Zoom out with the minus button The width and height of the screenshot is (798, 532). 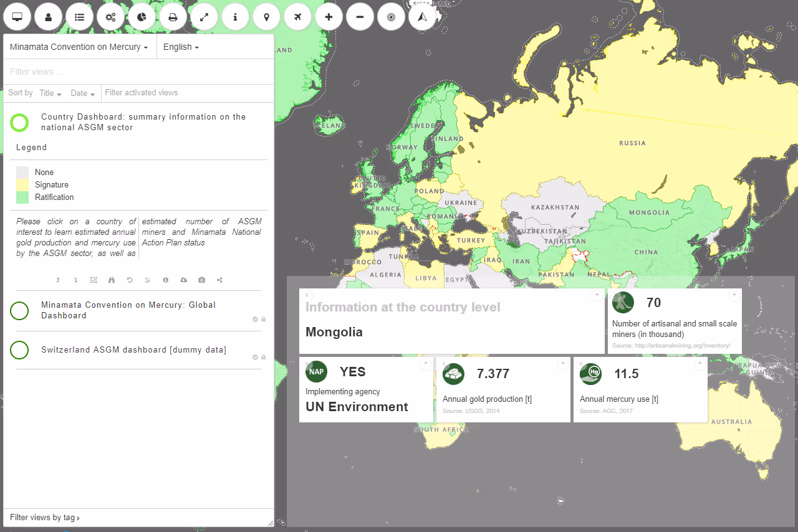(360, 17)
